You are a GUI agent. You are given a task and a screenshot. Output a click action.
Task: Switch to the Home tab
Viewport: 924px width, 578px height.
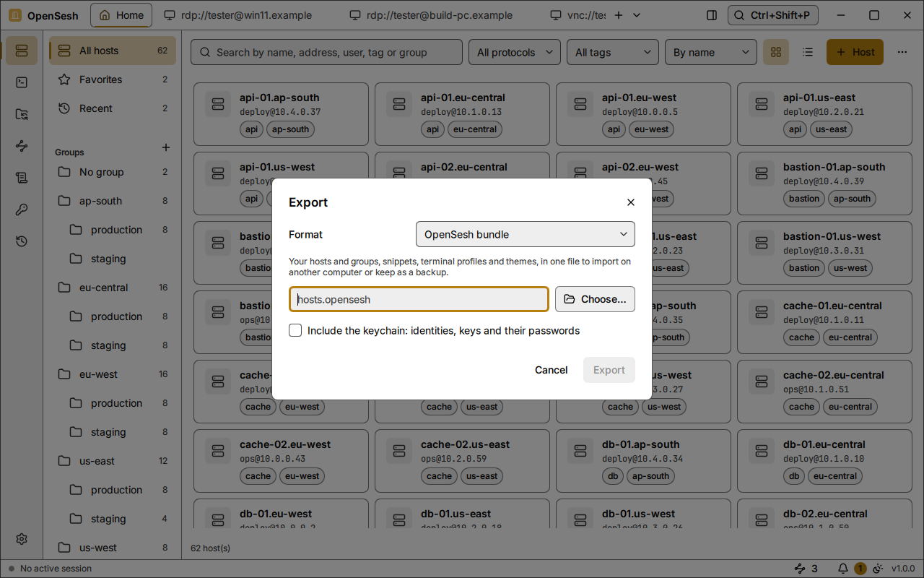(x=121, y=15)
